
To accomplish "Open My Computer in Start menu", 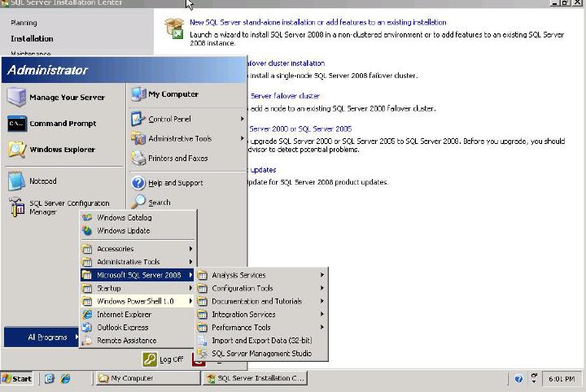I will pyautogui.click(x=173, y=94).
